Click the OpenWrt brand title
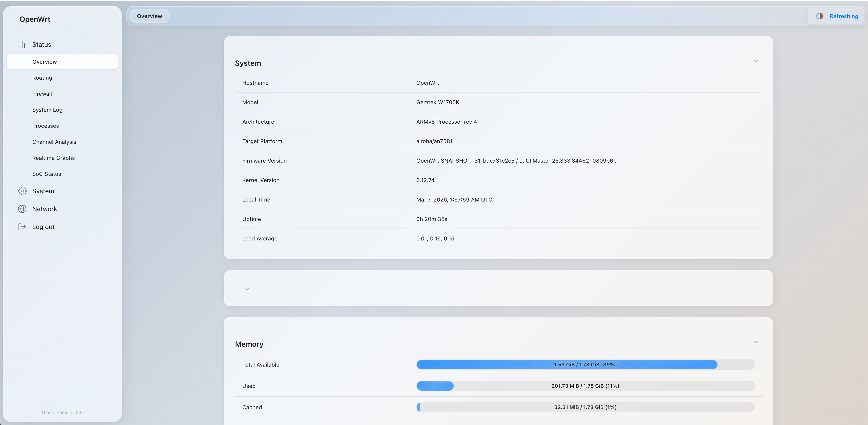 35,19
